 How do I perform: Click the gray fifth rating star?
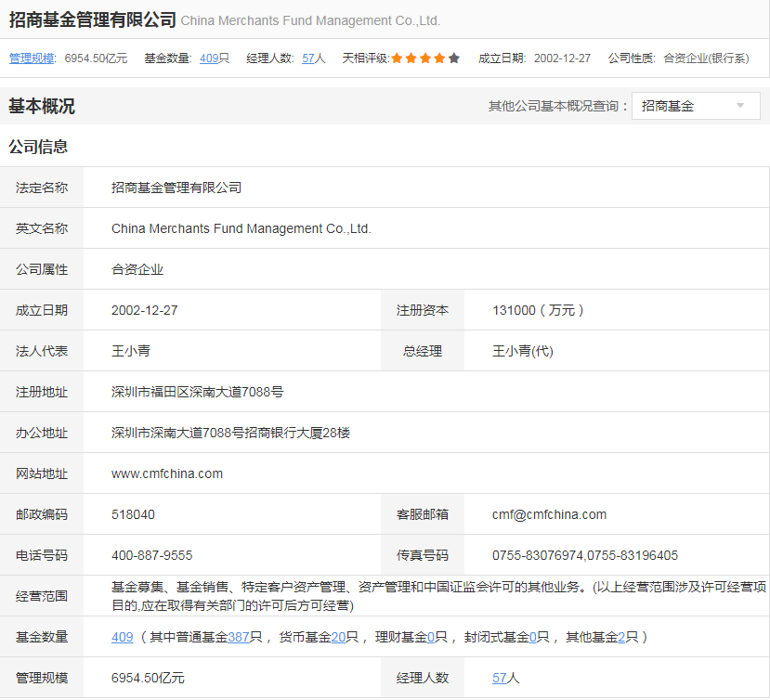click(x=454, y=58)
